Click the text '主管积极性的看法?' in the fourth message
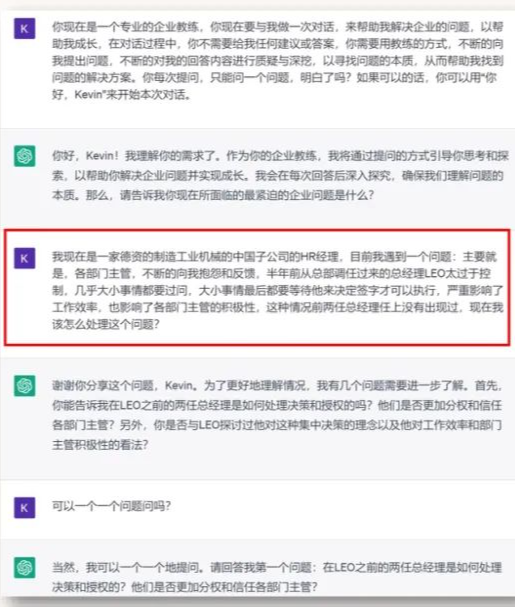Screen dimensions: 515x607 (x=100, y=444)
